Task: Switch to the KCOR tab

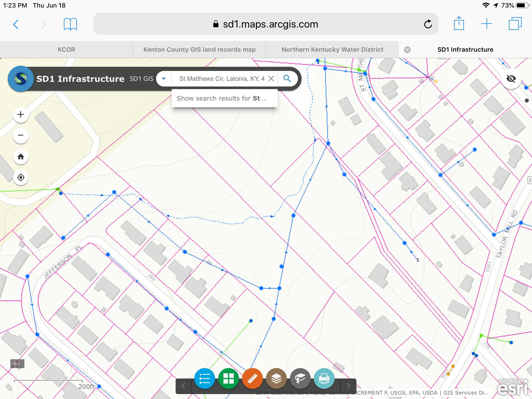Action: 66,50
